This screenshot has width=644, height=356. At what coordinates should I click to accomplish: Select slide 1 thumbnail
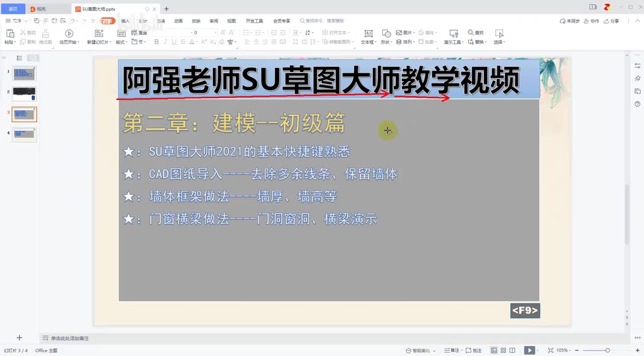[24, 73]
